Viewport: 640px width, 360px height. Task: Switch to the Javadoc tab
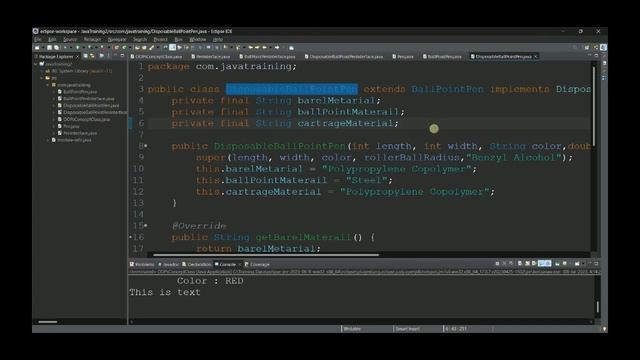pos(169,264)
